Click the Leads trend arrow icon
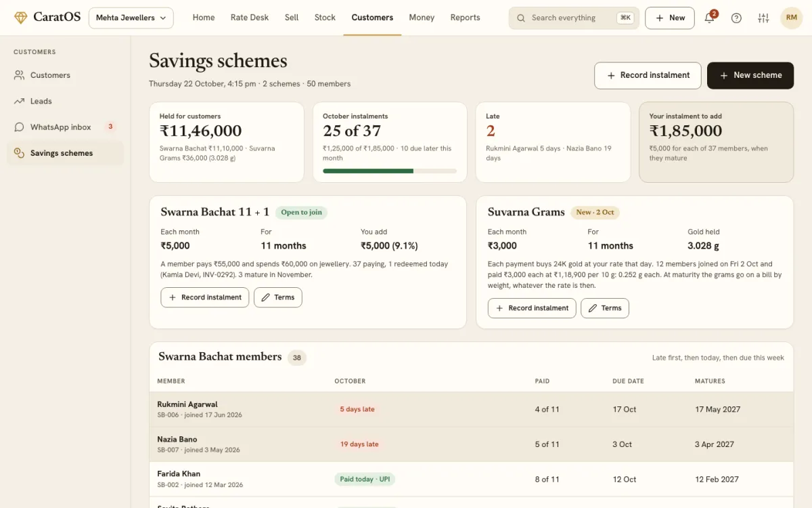The height and width of the screenshot is (508, 812). (19, 101)
